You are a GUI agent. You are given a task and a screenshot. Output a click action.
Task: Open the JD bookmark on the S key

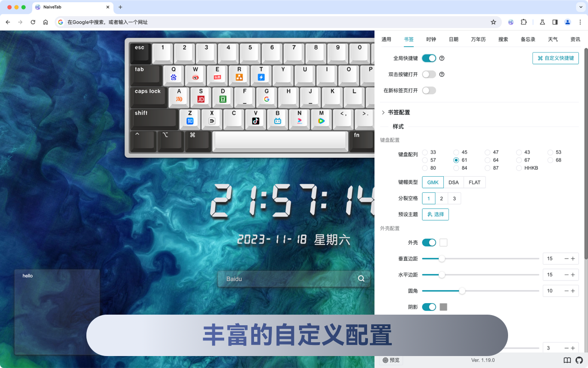200,98
